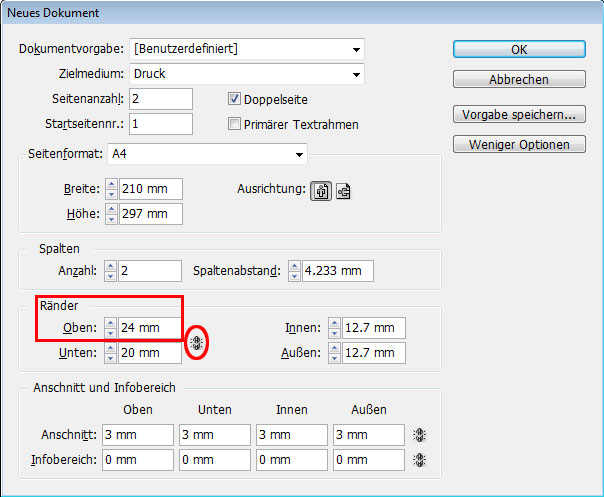Viewport: 604px width, 497px height.
Task: Select landscape orientation icon
Action: click(x=343, y=192)
